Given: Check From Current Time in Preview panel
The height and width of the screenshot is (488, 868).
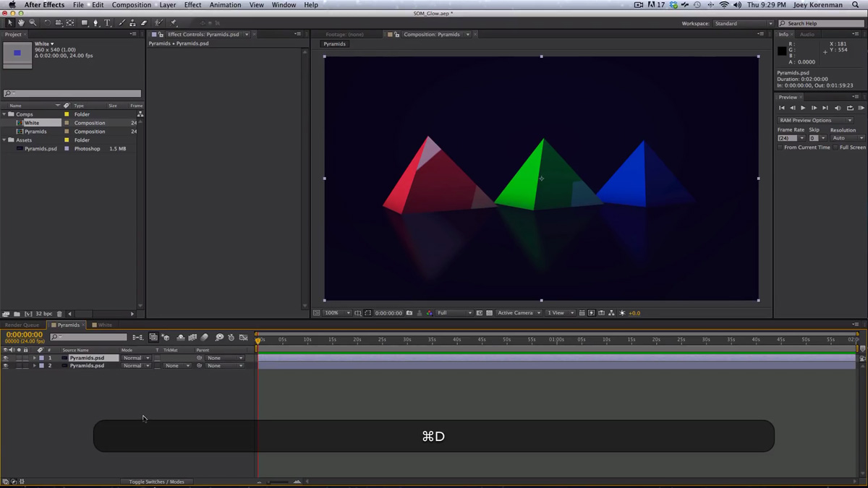Looking at the screenshot, I should coord(778,147).
